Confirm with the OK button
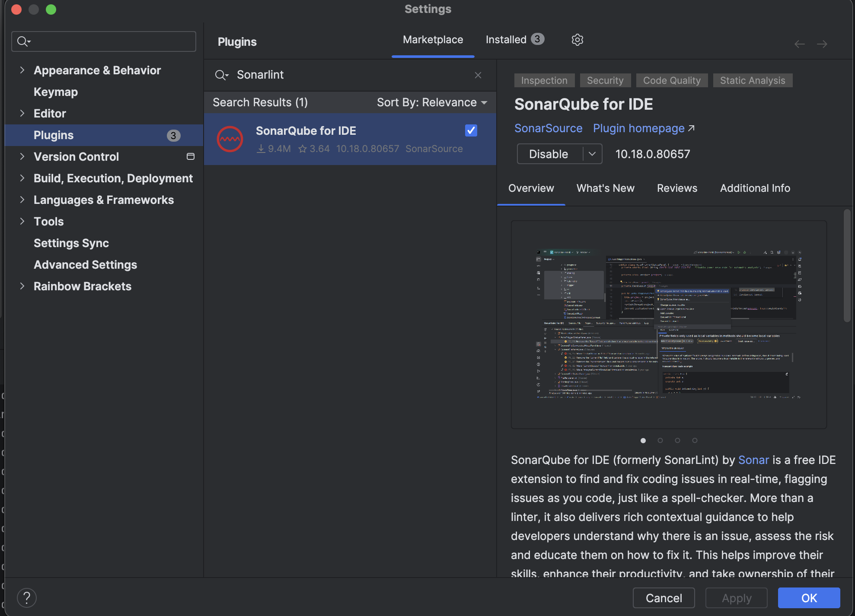This screenshot has width=855, height=616. pos(809,598)
